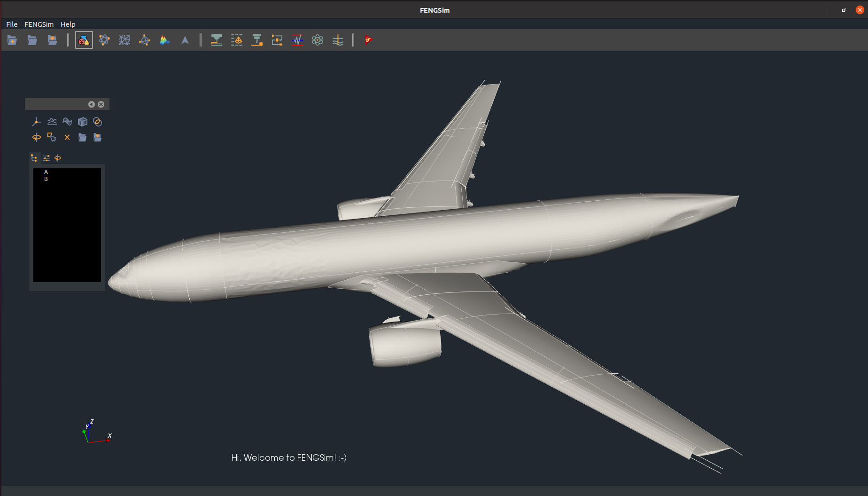Select the CAD geometry shapes tool
Viewport: 868px width, 496px height.
point(84,40)
